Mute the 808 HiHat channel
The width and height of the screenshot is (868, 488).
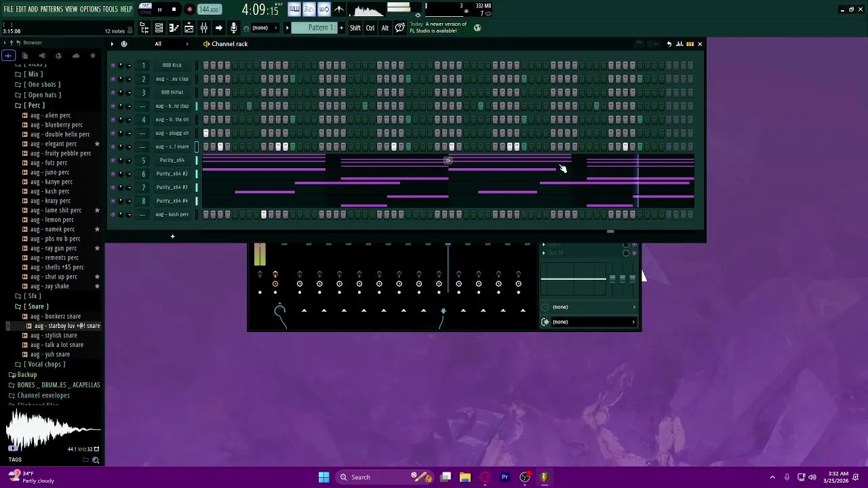click(113, 92)
